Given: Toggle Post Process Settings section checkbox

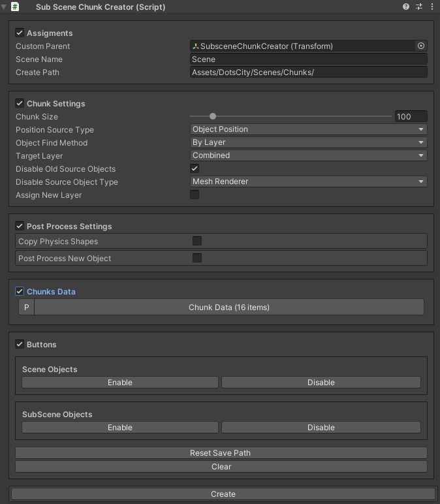Looking at the screenshot, I should [x=20, y=226].
